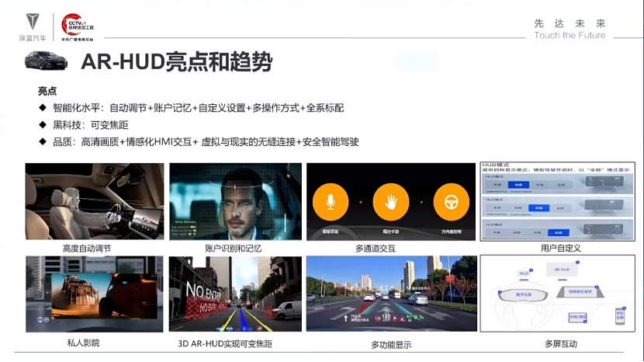Click the caption 多屏互动
This screenshot has height=362, width=644.
coord(561,343)
